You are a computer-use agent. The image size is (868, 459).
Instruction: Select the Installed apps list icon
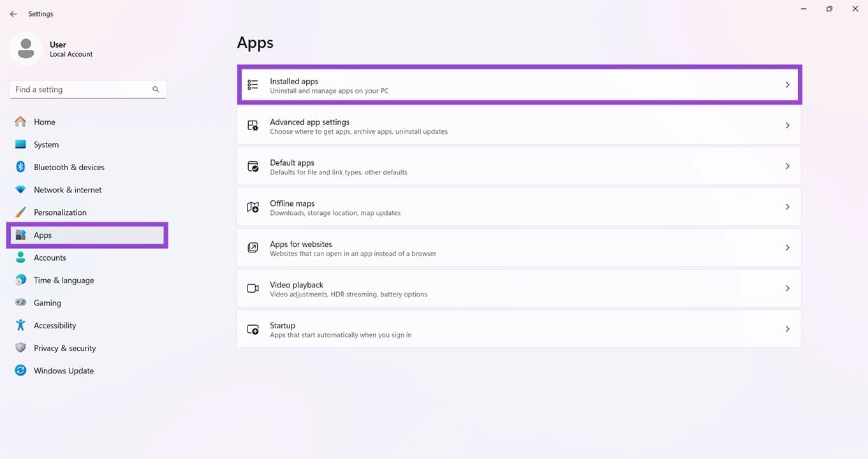click(253, 84)
